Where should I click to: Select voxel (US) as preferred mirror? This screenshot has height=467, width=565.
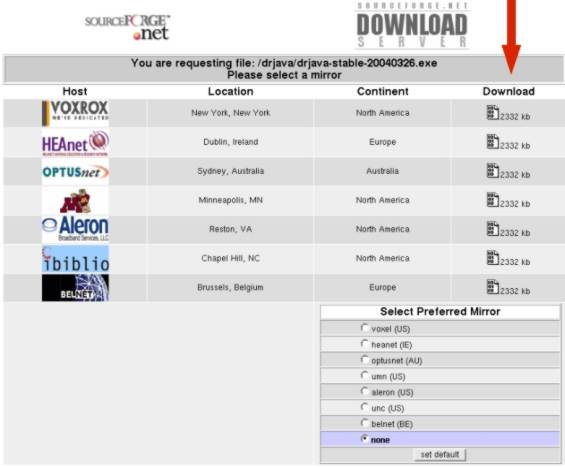pyautogui.click(x=365, y=328)
